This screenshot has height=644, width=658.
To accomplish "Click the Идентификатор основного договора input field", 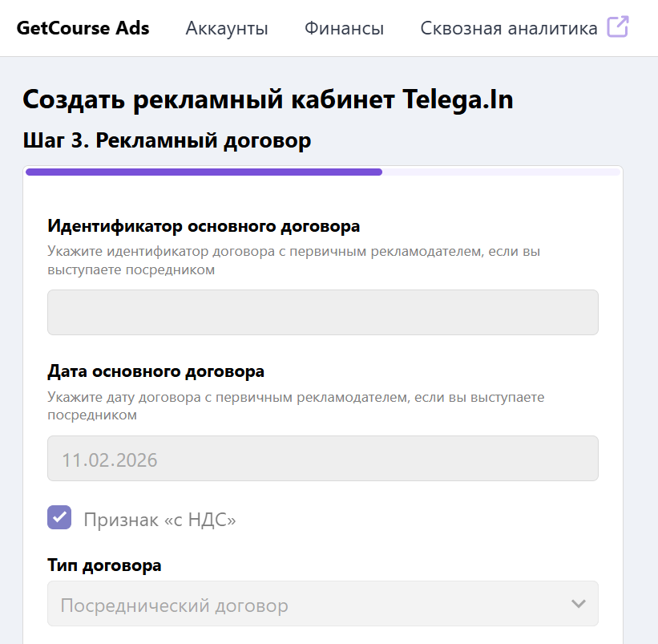I will click(323, 312).
